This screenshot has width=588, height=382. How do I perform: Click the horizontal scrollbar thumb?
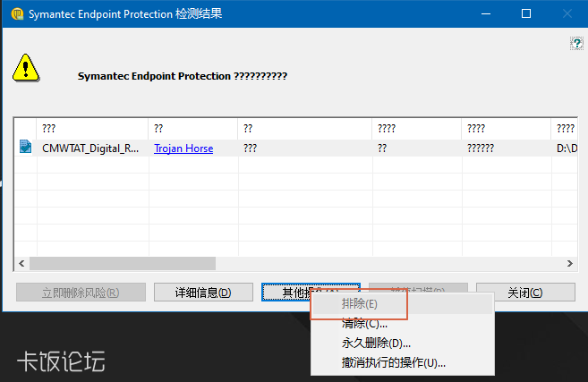pyautogui.click(x=123, y=264)
